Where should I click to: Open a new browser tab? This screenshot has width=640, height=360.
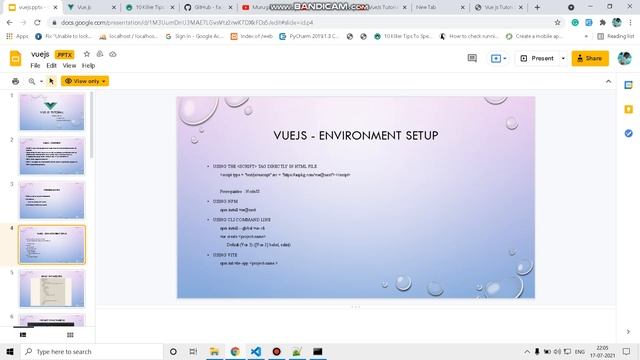click(537, 7)
